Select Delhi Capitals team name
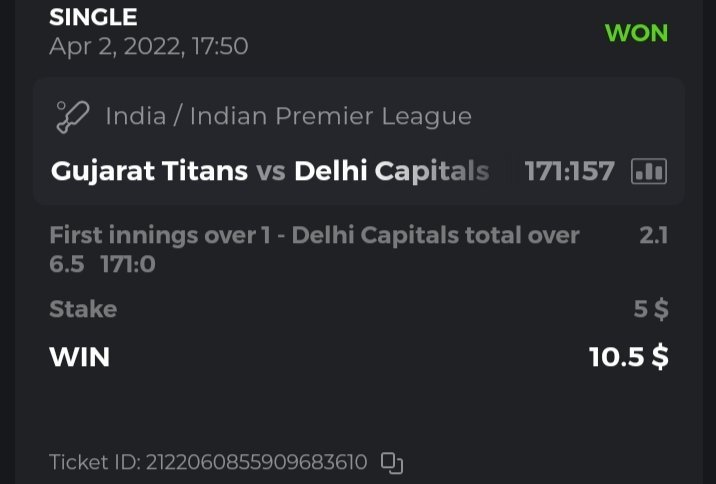 [x=391, y=171]
